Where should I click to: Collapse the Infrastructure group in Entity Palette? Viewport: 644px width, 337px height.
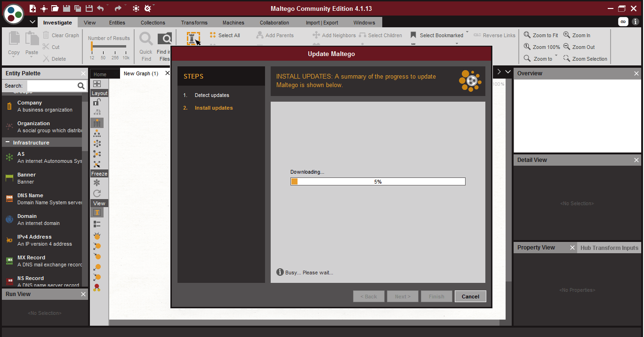[8, 142]
